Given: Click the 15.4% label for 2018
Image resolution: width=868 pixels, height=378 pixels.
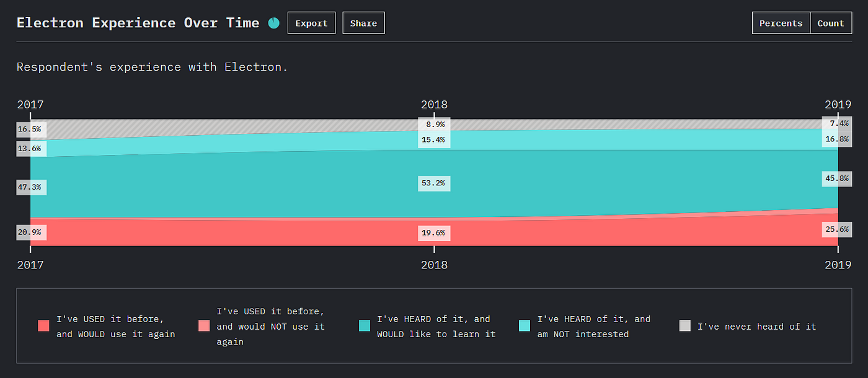Looking at the screenshot, I should [x=434, y=140].
